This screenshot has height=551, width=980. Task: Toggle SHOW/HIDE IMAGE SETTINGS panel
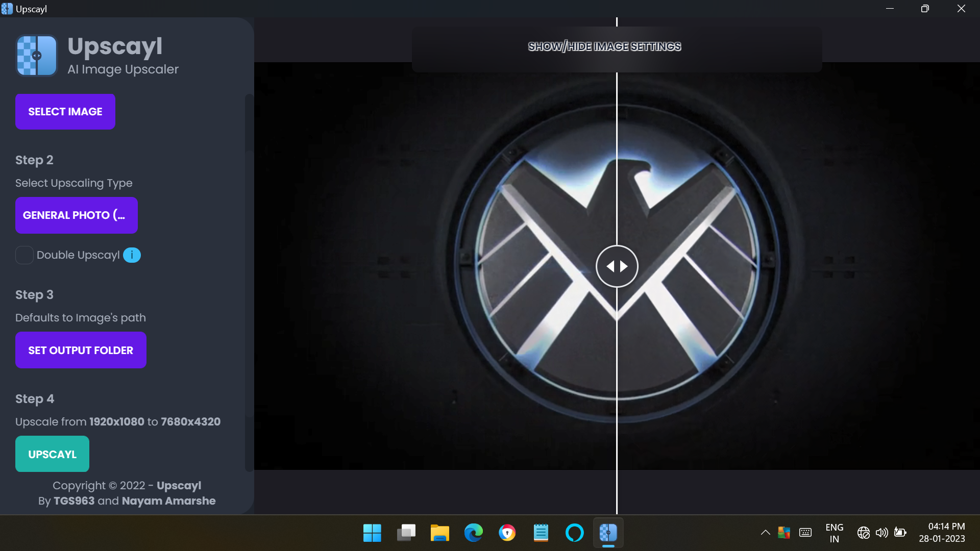[x=604, y=46]
